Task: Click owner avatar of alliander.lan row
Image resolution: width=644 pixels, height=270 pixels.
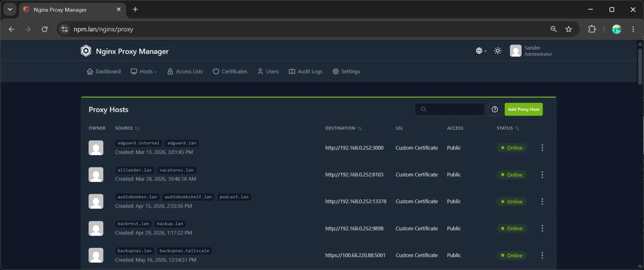Action: (x=96, y=174)
